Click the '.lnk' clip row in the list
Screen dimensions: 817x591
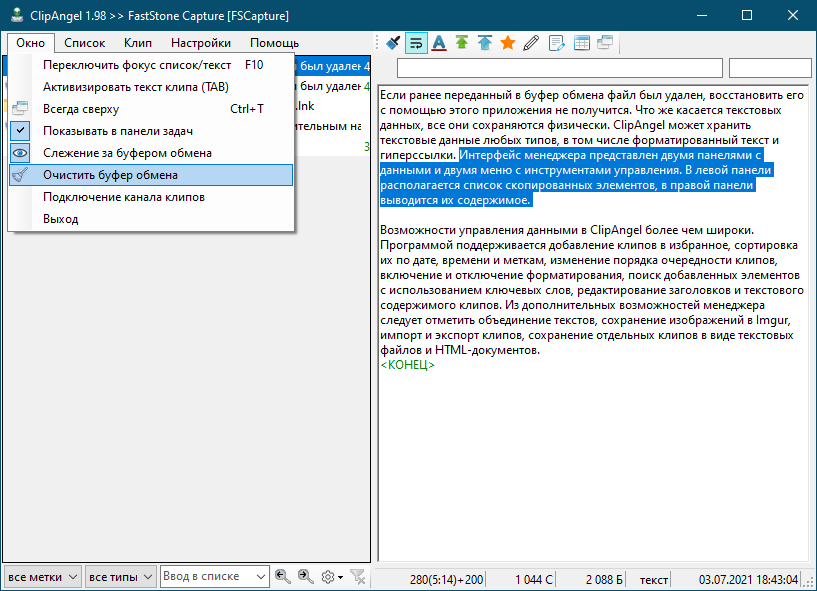click(332, 106)
